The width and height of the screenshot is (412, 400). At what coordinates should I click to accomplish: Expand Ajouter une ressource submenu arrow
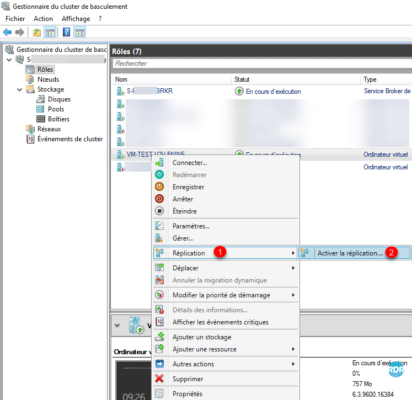click(293, 349)
